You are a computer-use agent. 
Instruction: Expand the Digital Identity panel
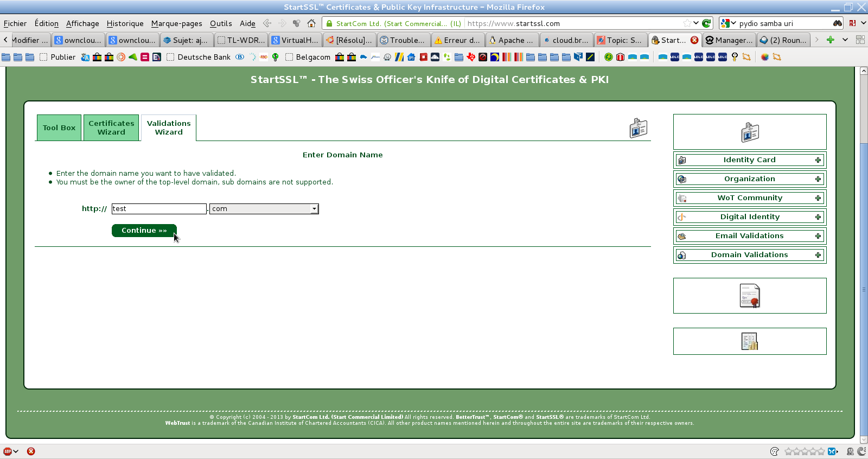coord(750,217)
